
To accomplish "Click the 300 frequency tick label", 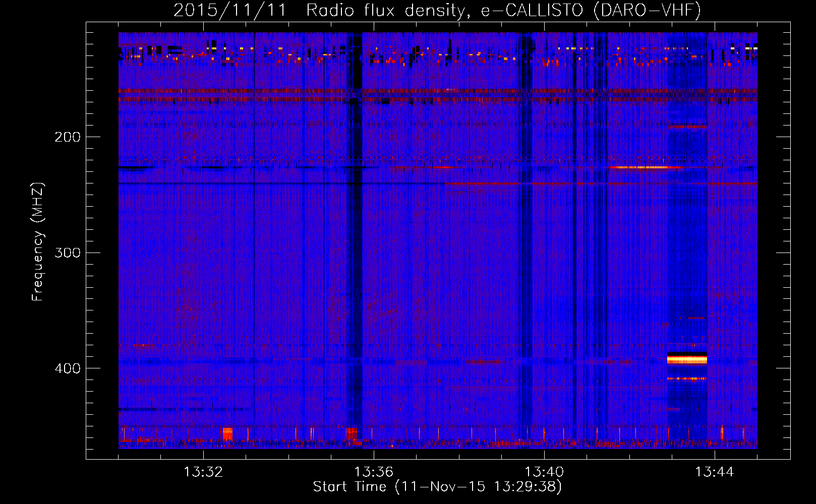I will click(x=68, y=253).
